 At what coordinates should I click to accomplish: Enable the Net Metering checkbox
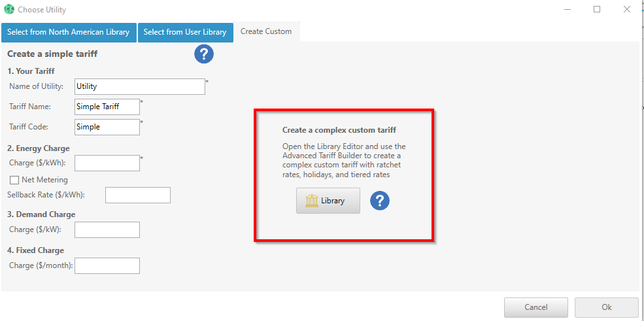(14, 180)
